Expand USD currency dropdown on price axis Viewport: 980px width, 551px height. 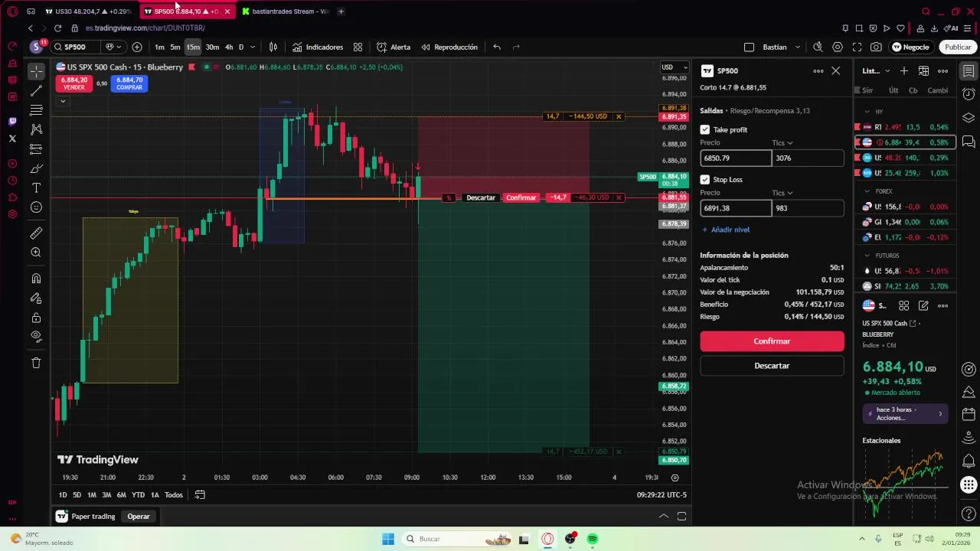point(675,67)
